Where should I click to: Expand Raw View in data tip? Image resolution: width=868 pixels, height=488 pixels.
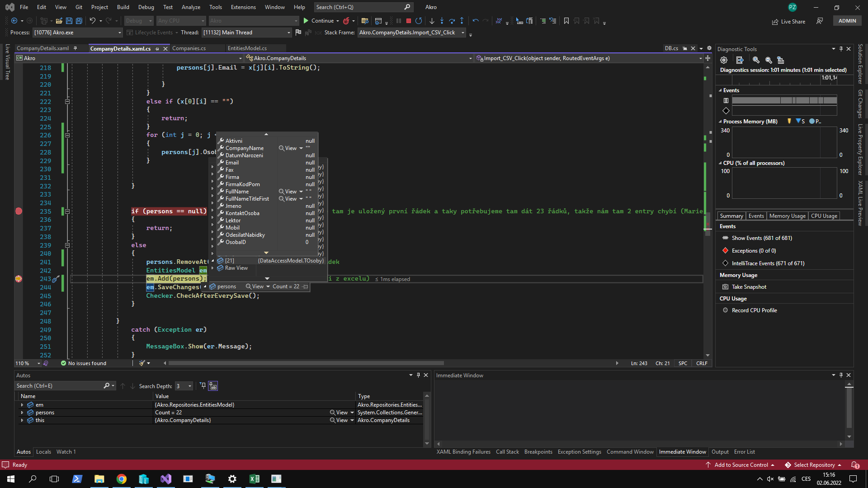click(212, 268)
